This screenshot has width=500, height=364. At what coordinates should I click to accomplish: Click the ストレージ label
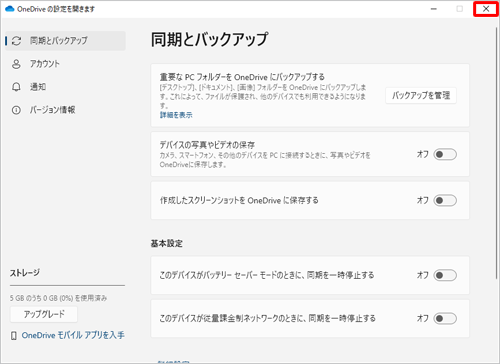tap(25, 273)
